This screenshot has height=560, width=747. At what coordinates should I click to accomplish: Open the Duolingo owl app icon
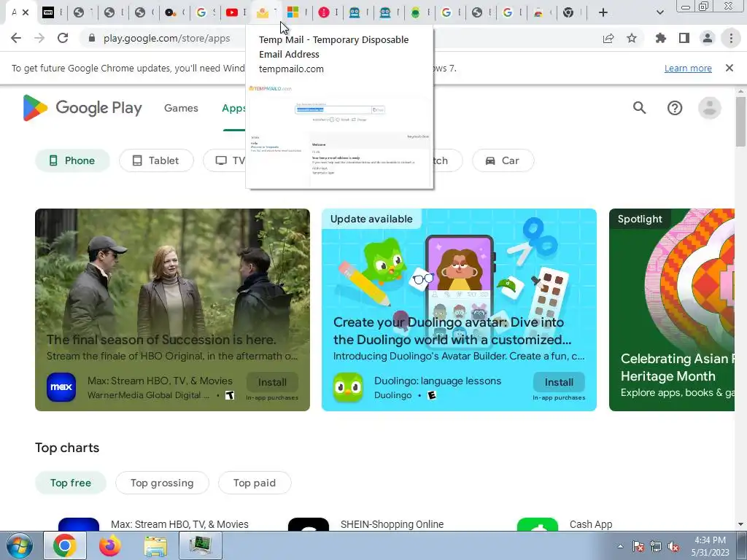[348, 387]
